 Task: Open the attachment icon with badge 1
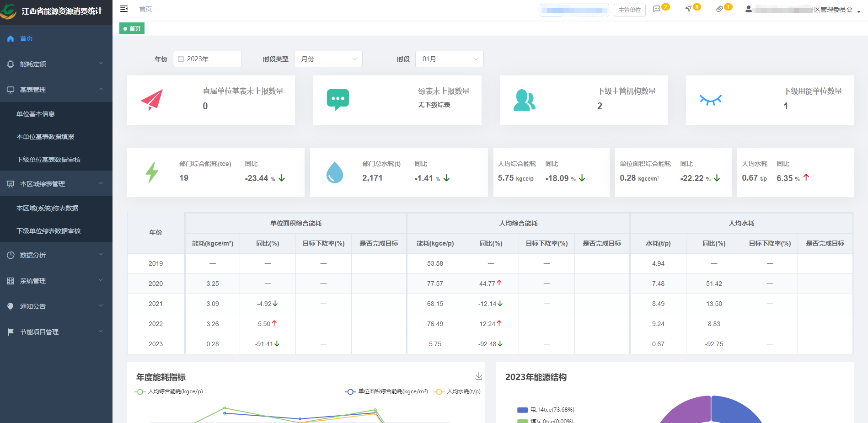pyautogui.click(x=719, y=9)
